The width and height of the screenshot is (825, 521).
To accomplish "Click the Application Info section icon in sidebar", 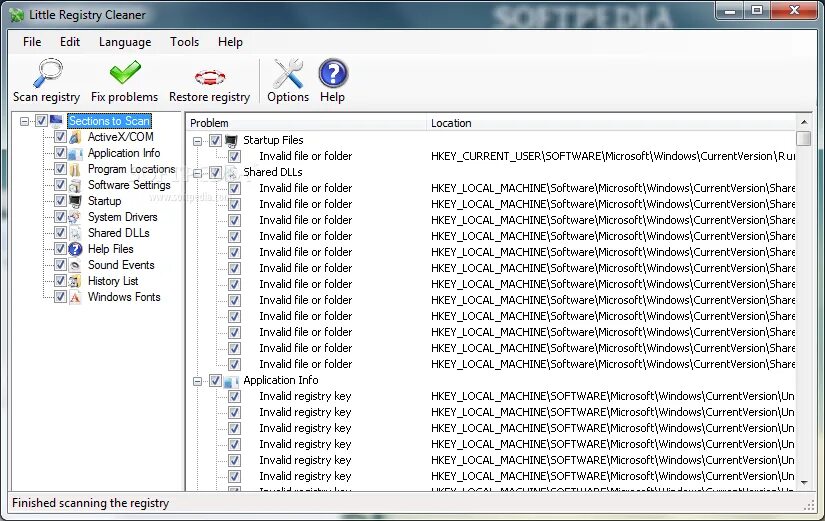I will coord(75,153).
